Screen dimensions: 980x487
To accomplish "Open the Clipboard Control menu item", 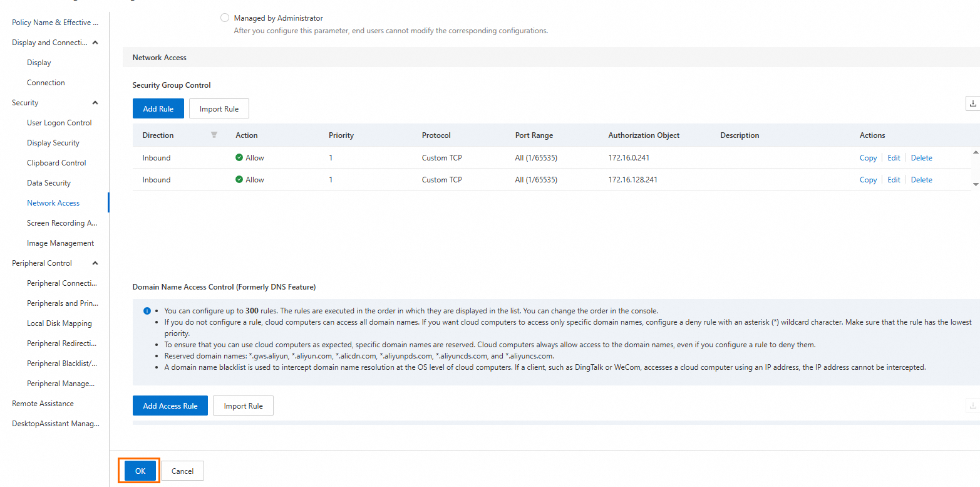I will click(x=56, y=163).
